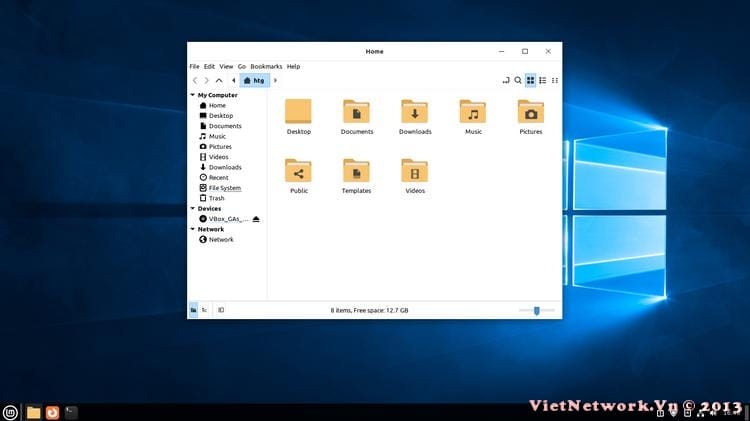This screenshot has width=750, height=421.
Task: Open the View menu
Action: click(x=226, y=66)
